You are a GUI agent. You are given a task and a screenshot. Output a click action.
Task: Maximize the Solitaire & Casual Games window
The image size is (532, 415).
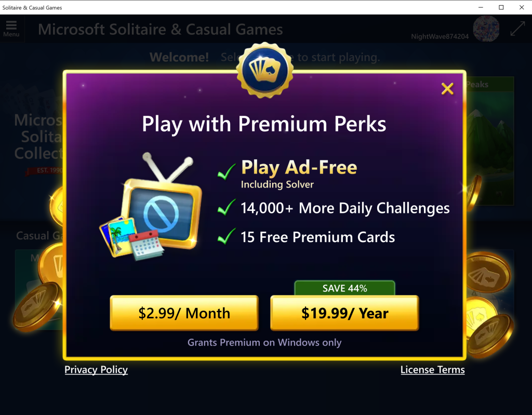501,7
